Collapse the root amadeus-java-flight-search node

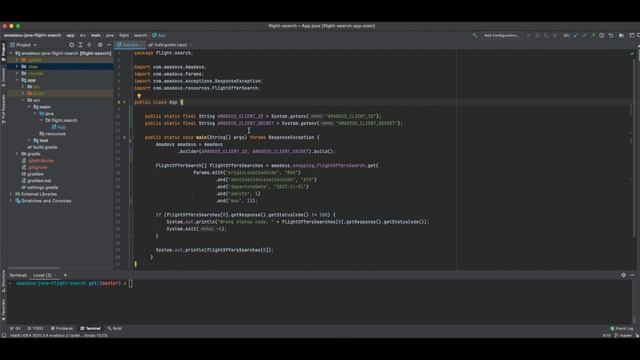(x=11, y=53)
